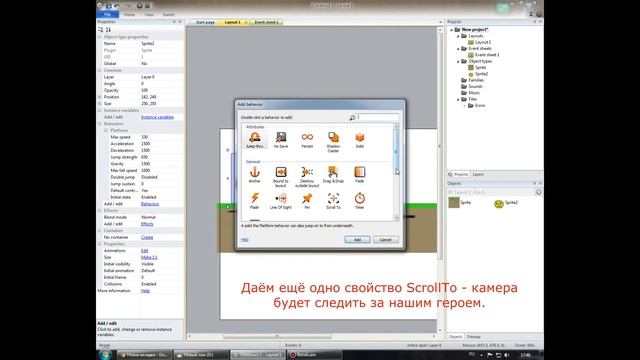The width and height of the screenshot is (640, 360).
Task: Collapse the Layouts folder
Action: click(x=458, y=36)
